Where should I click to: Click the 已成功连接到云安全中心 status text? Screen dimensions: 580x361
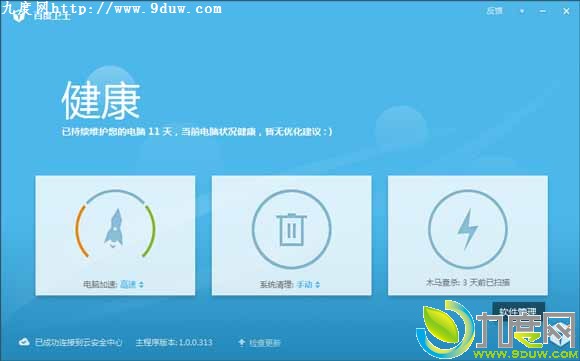tap(78, 342)
